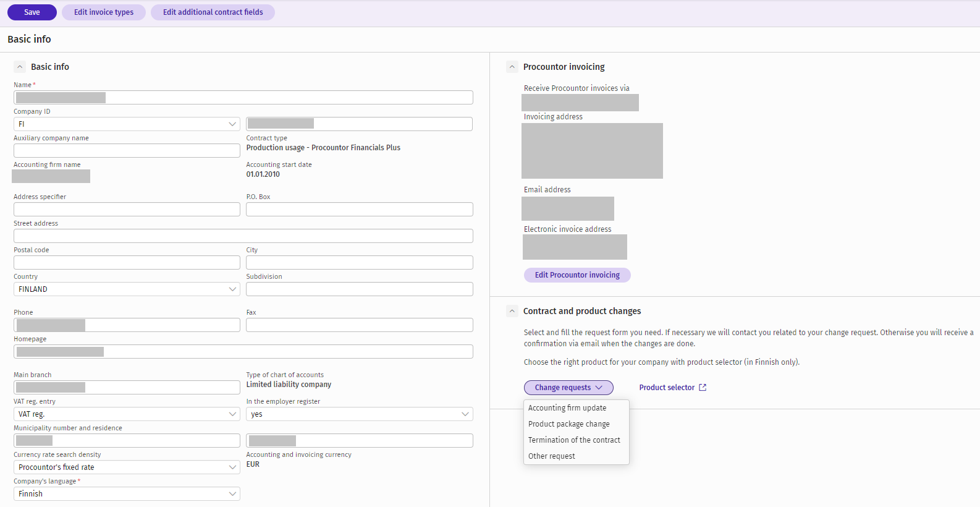This screenshot has width=980, height=507.
Task: Open In the employer register dropdown
Action: point(360,414)
